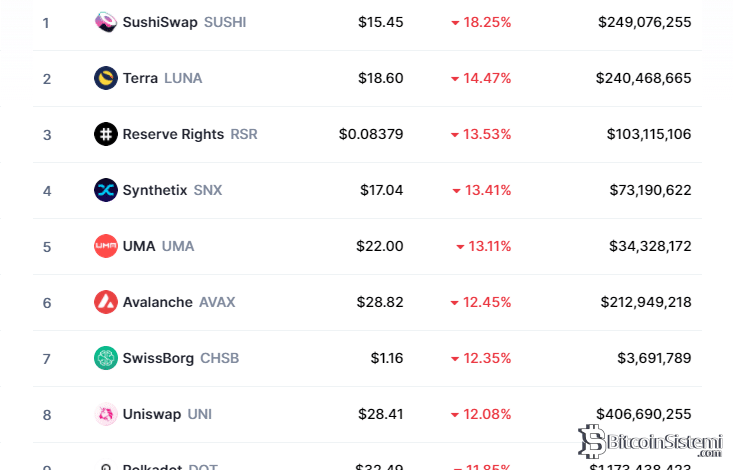Click the UMA red logo icon

(x=106, y=246)
